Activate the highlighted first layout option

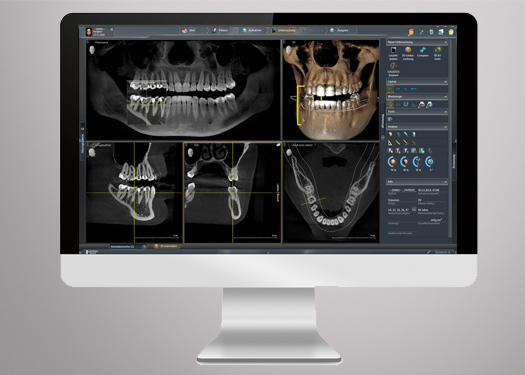pyautogui.click(x=390, y=89)
